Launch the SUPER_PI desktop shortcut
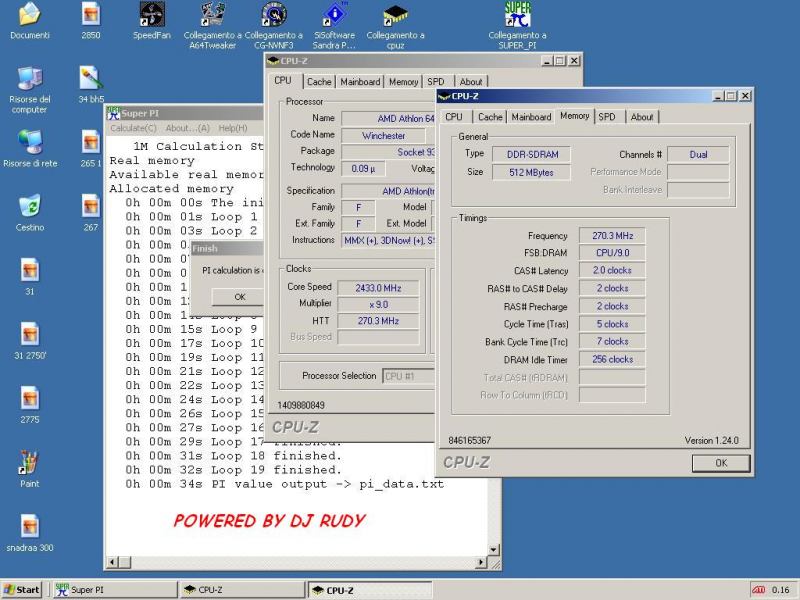 (x=517, y=14)
